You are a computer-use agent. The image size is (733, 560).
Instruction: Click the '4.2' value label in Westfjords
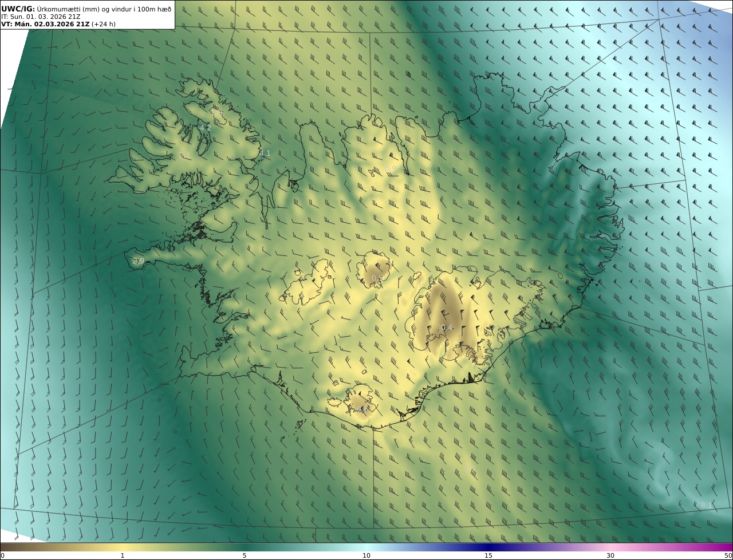coord(205,128)
